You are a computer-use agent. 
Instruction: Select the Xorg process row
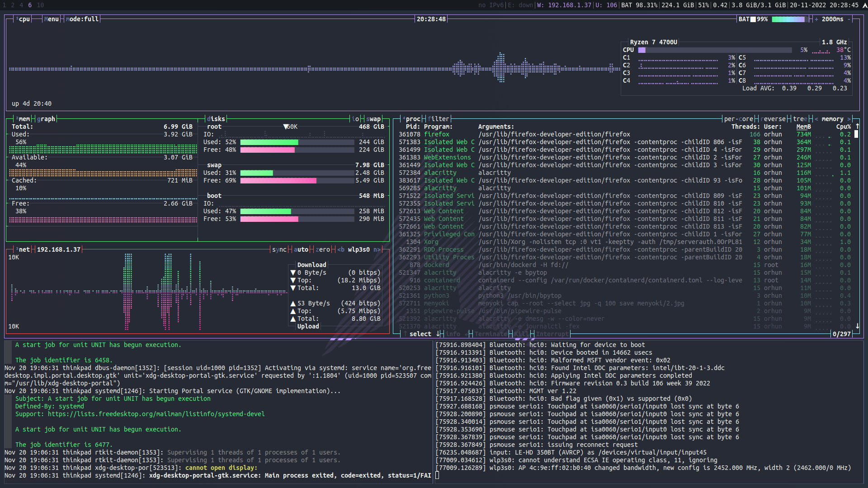tap(625, 242)
